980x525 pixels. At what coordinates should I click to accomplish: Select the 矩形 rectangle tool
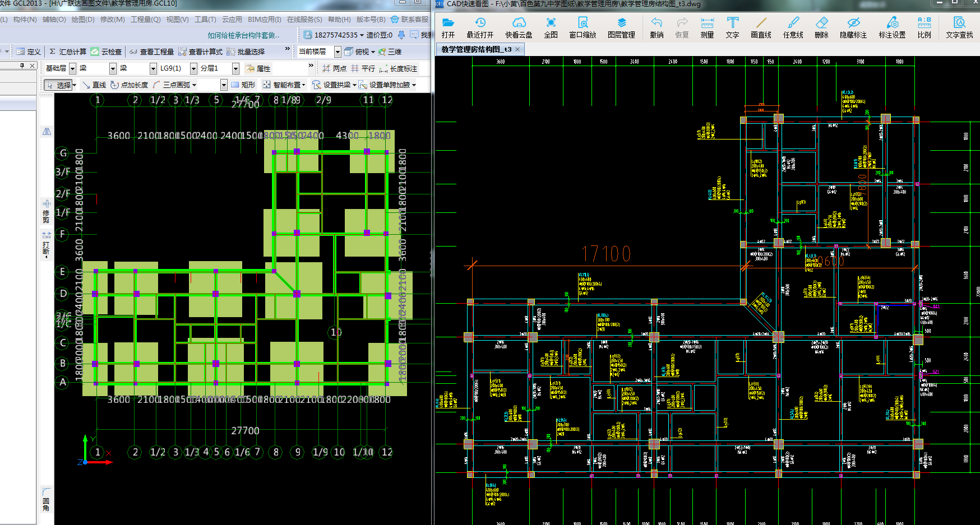[x=243, y=85]
